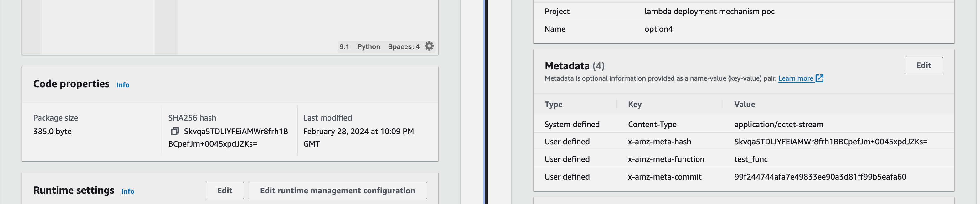Select the x-amz-meta-commit value
Screen dimensions: 980x204
[x=820, y=177]
